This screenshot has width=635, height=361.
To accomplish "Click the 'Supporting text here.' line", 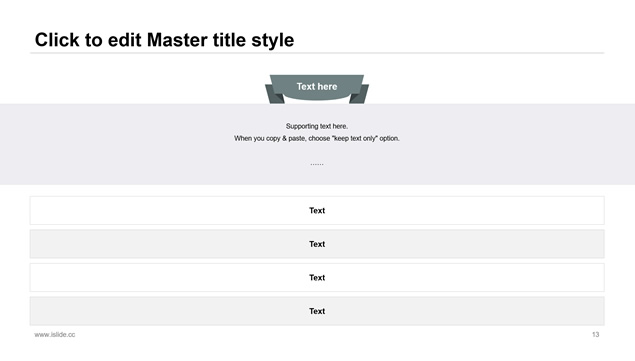I will point(317,126).
